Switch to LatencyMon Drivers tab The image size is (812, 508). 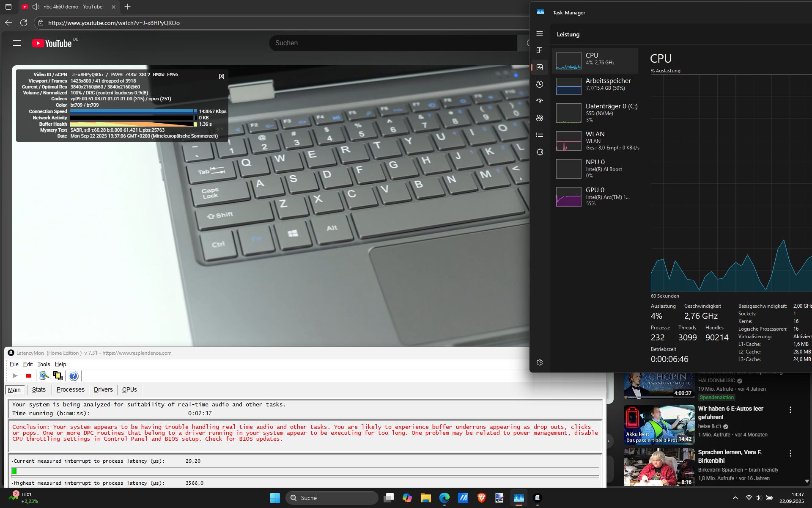coord(103,389)
